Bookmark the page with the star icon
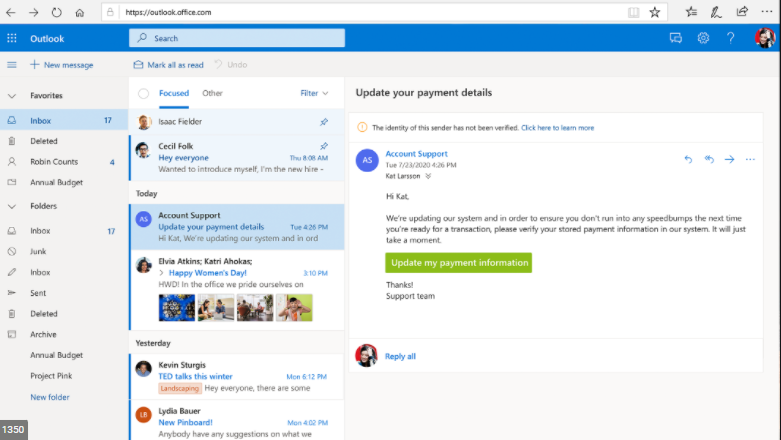This screenshot has height=440, width=781. tap(654, 12)
